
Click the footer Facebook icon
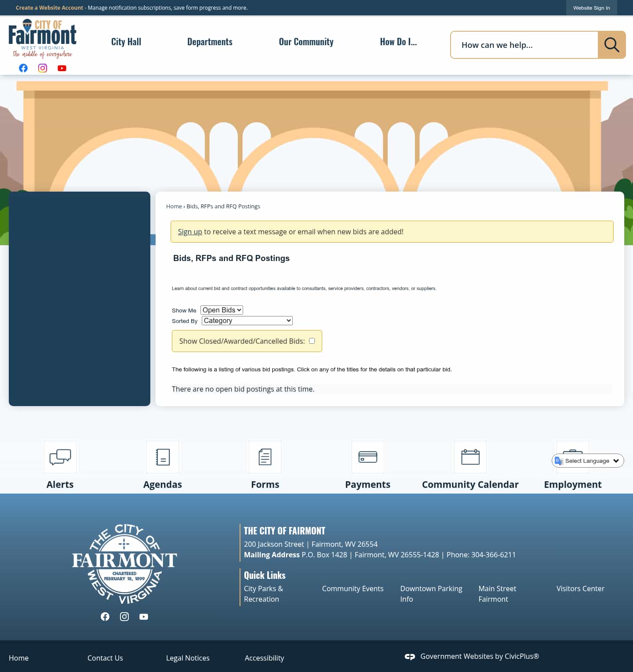point(105,617)
